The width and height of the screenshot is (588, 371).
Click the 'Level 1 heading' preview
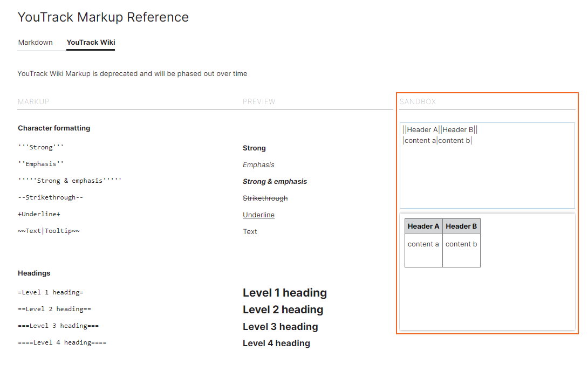coord(284,293)
